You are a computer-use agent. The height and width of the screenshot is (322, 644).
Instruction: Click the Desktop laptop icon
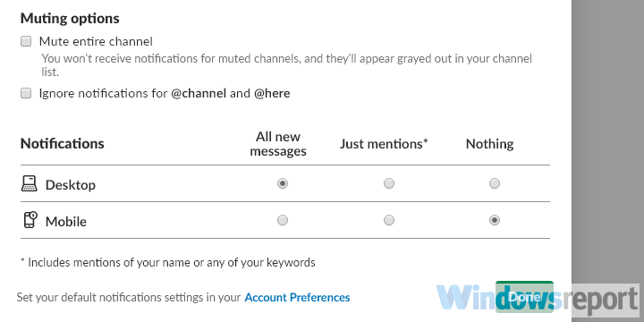coord(30,183)
